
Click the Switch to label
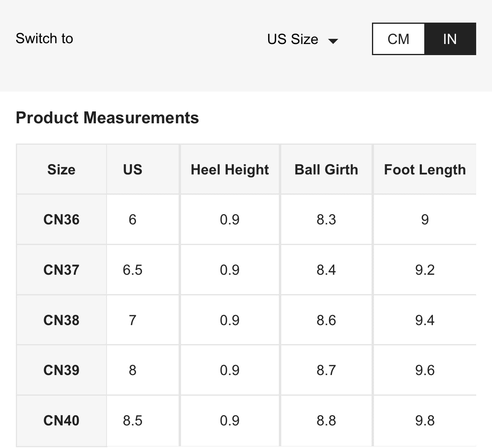(44, 38)
